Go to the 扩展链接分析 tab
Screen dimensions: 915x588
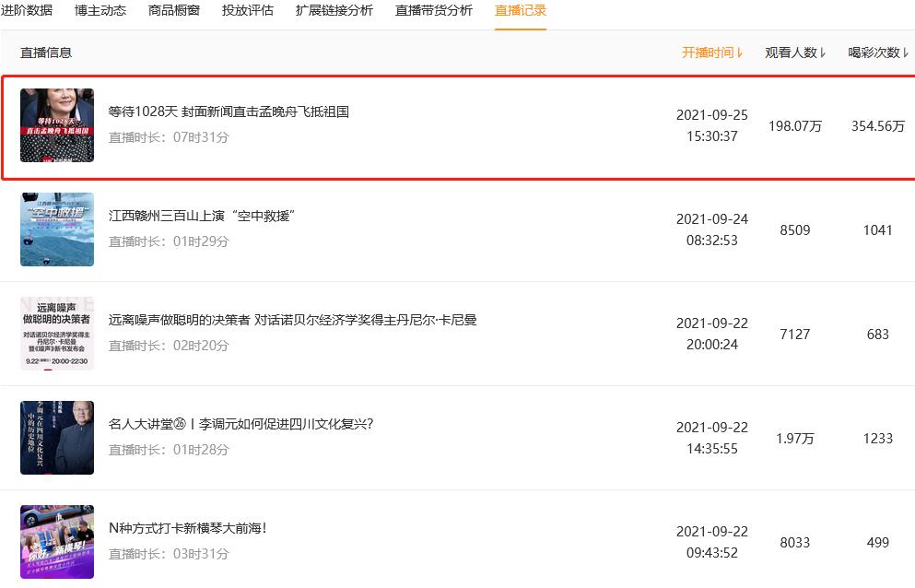(334, 10)
